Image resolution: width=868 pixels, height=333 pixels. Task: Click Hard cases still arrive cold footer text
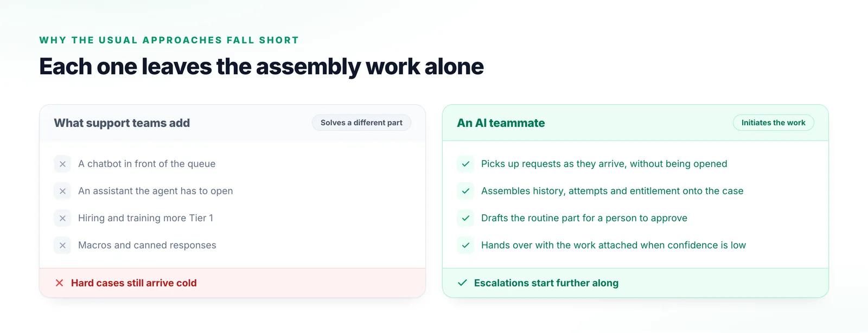[134, 283]
